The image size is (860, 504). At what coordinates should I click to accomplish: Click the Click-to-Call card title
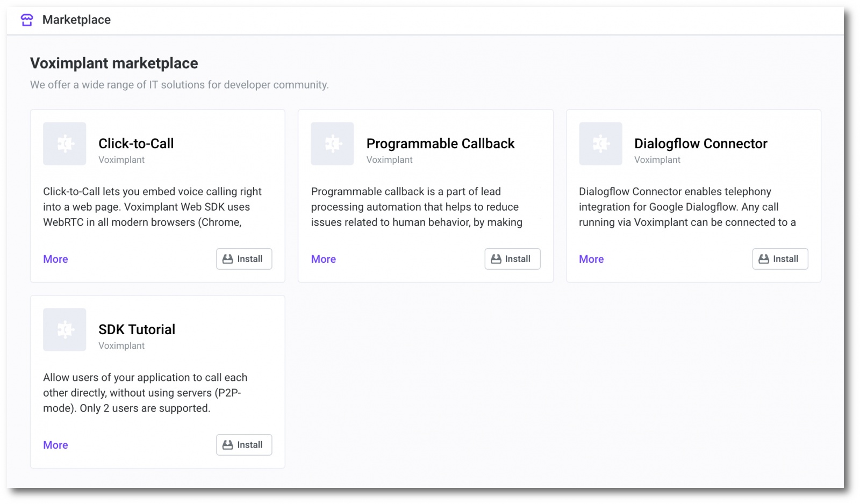click(136, 143)
